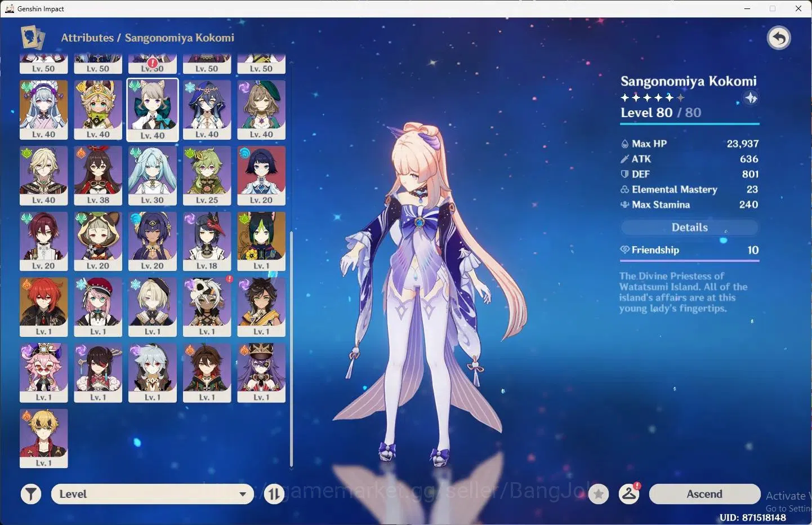The height and width of the screenshot is (525, 812).
Task: Click the return arrow button
Action: [779, 38]
